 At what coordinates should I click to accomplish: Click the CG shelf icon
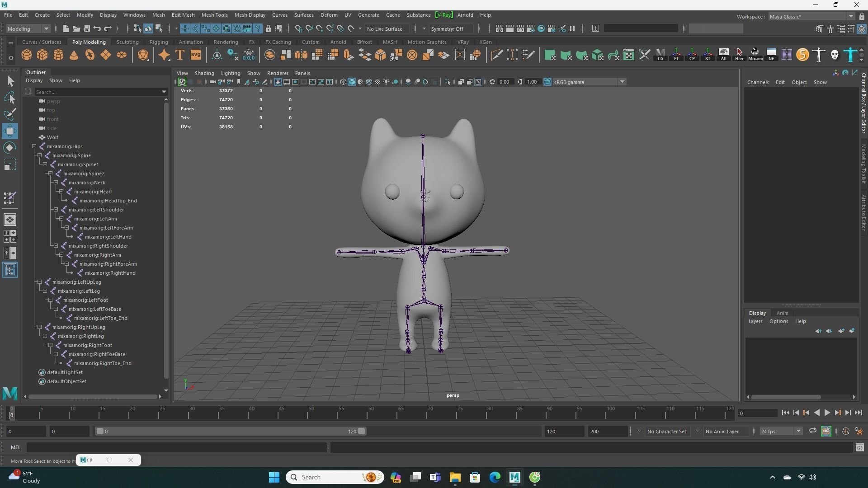660,55
